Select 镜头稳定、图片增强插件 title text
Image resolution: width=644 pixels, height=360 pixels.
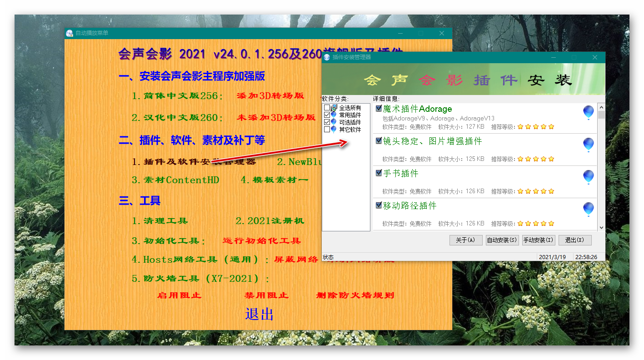pos(432,141)
